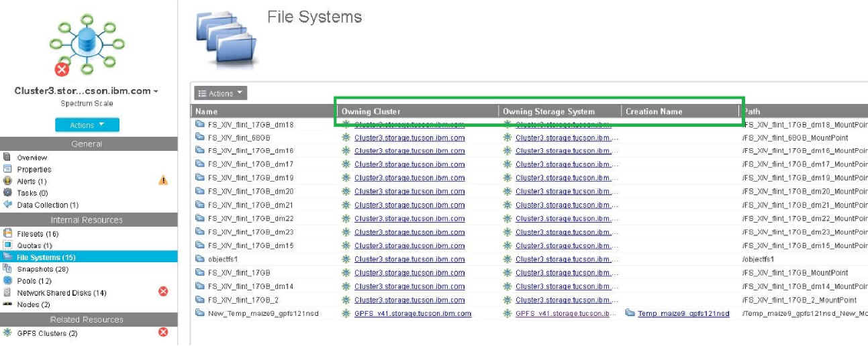The height and width of the screenshot is (346, 868).
Task: Click folder icon of objectfs1 row
Action: pyautogui.click(x=199, y=259)
